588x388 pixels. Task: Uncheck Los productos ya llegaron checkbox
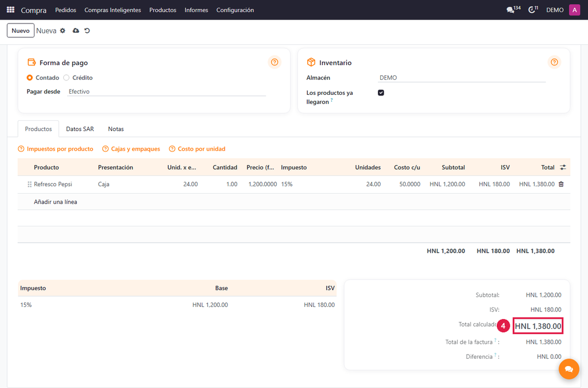coord(381,93)
